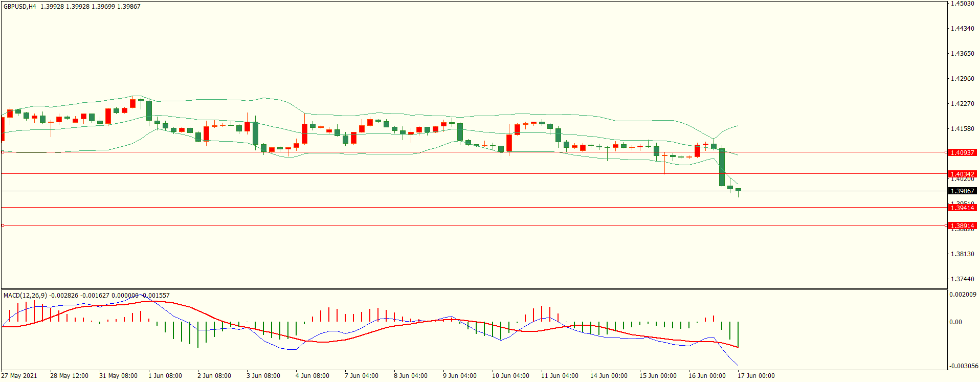Screen dimensions: 980x382
Task: Click the 9 Jun 04:00 time axis label
Action: (459, 376)
